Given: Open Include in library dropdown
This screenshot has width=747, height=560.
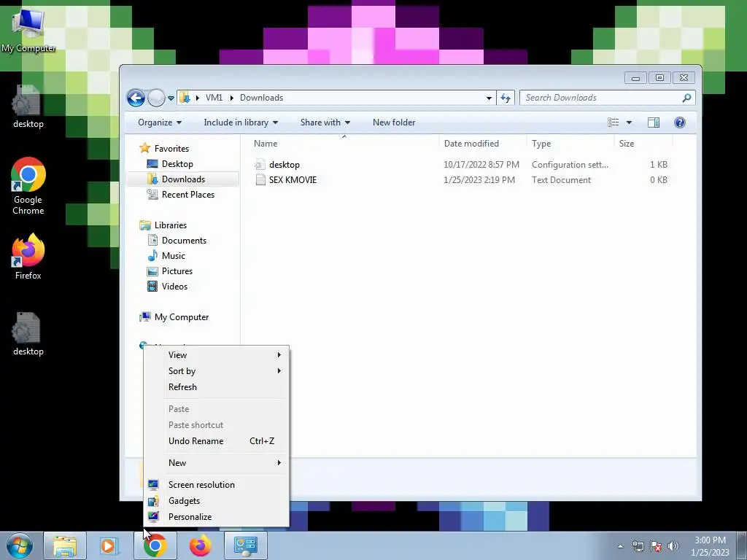Looking at the screenshot, I should 241,122.
